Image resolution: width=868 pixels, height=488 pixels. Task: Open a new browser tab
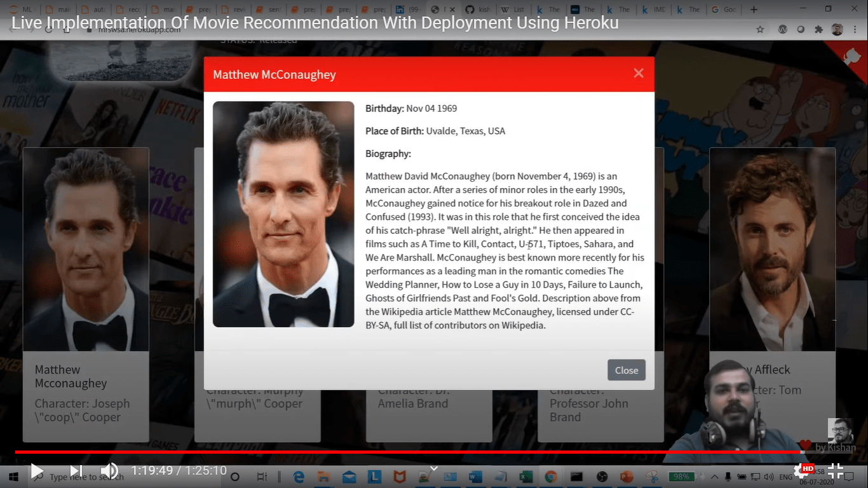(754, 10)
